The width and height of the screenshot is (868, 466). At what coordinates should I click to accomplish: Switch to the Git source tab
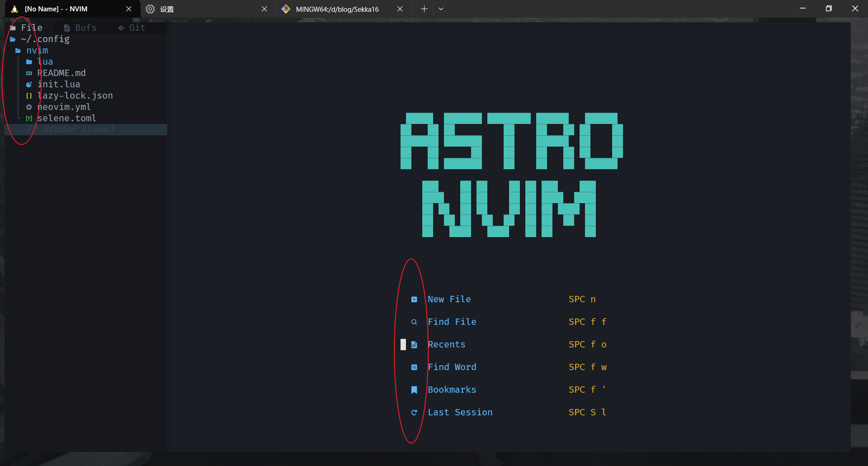132,28
